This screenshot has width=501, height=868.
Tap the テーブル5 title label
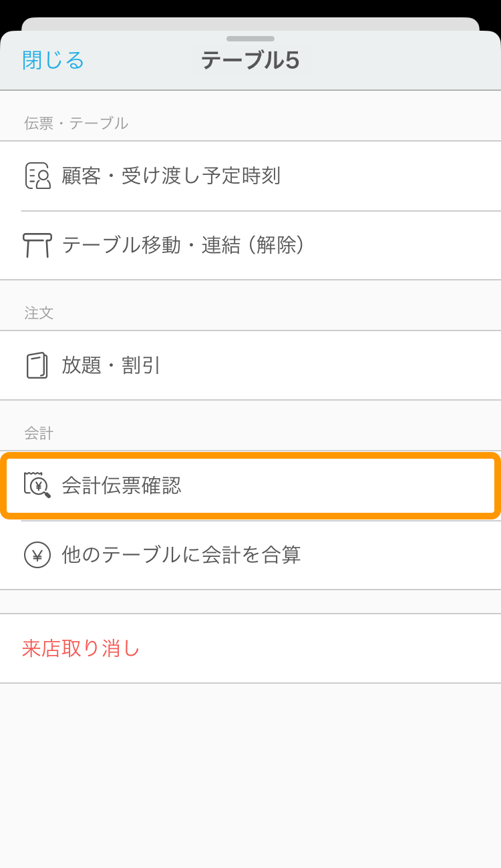coord(251,60)
